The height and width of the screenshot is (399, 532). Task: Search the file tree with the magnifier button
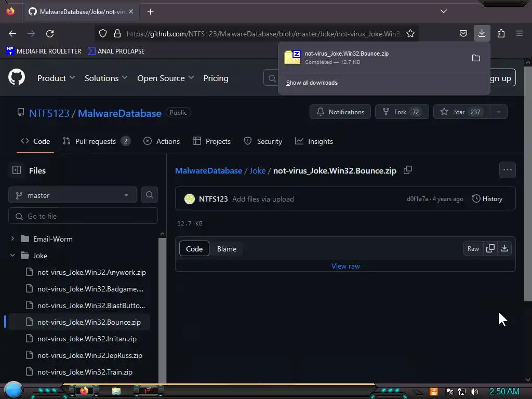pos(150,195)
